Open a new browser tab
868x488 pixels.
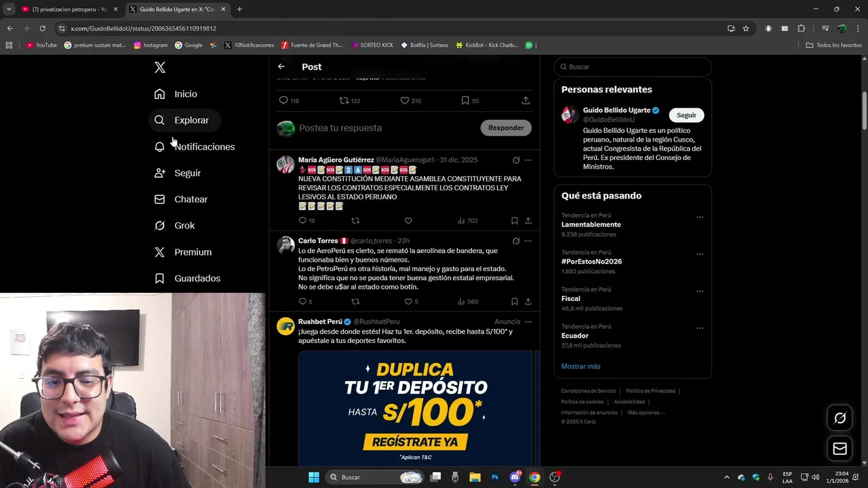[239, 9]
